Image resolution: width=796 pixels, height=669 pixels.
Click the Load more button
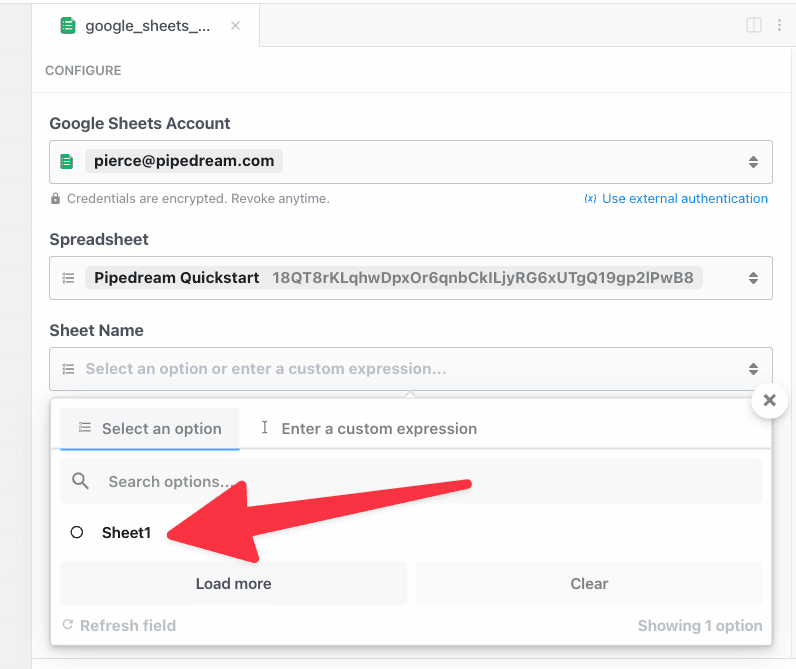(x=234, y=583)
